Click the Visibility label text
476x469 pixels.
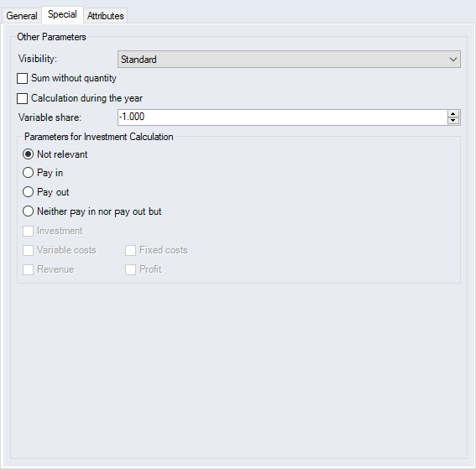[37, 59]
